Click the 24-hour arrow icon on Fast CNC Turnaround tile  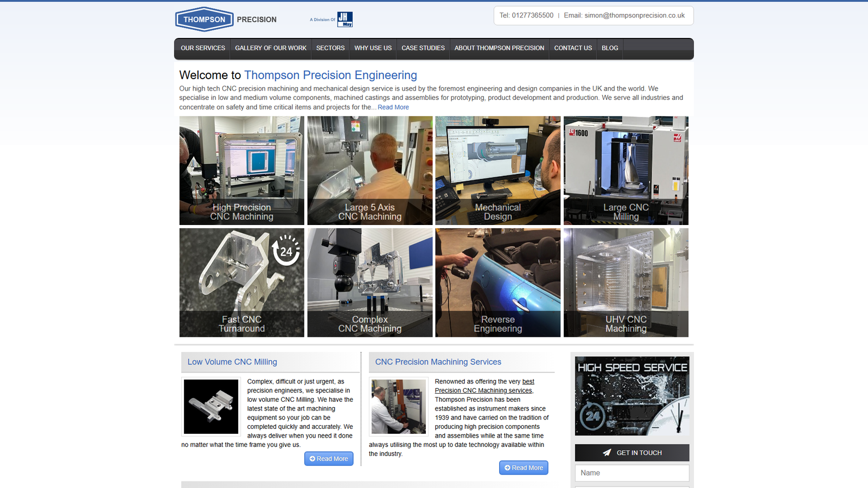click(286, 252)
